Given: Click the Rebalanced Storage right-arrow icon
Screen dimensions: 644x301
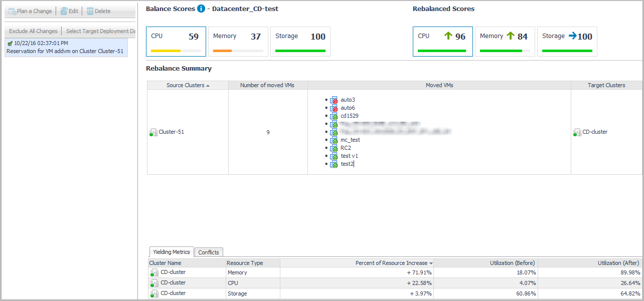Looking at the screenshot, I should (572, 36).
